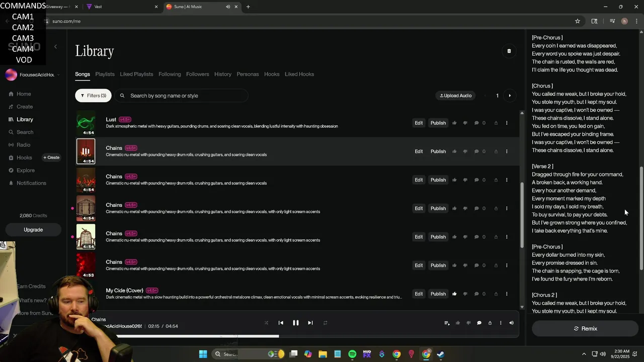Click the Upgrade button
644x362 pixels.
click(x=33, y=230)
